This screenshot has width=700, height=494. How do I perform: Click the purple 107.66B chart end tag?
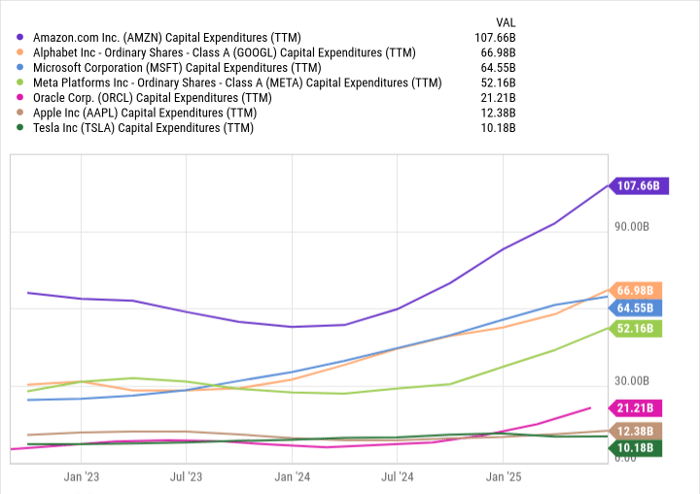click(x=638, y=186)
